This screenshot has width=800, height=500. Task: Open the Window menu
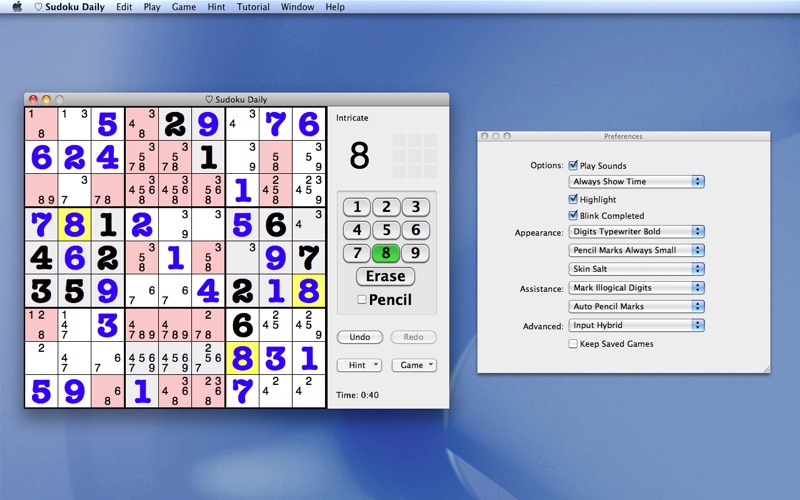tap(297, 7)
